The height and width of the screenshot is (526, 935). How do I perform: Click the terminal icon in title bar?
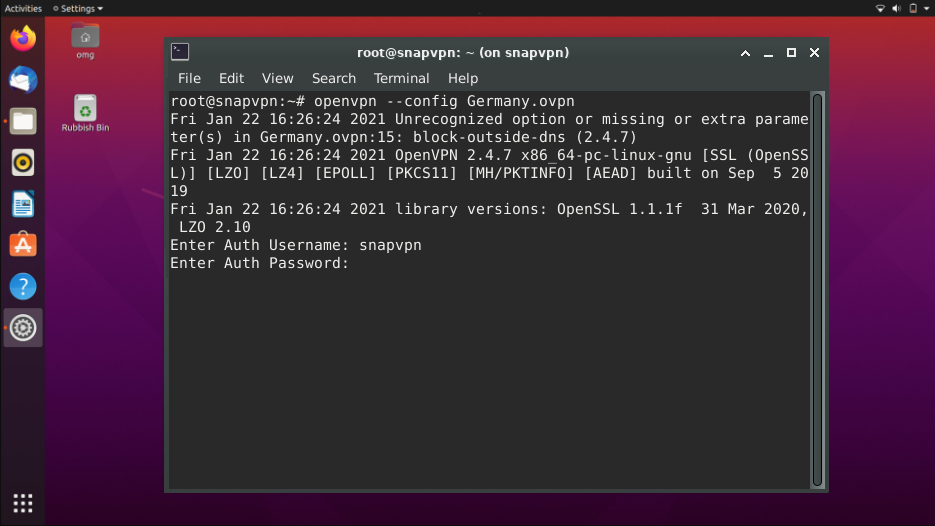(180, 52)
